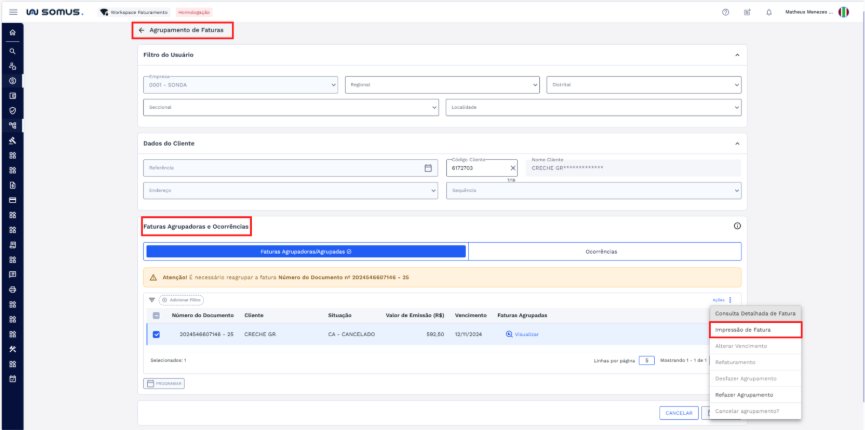865x430 pixels.
Task: Collapse the Filtro do Usuário panel
Action: [x=737, y=54]
